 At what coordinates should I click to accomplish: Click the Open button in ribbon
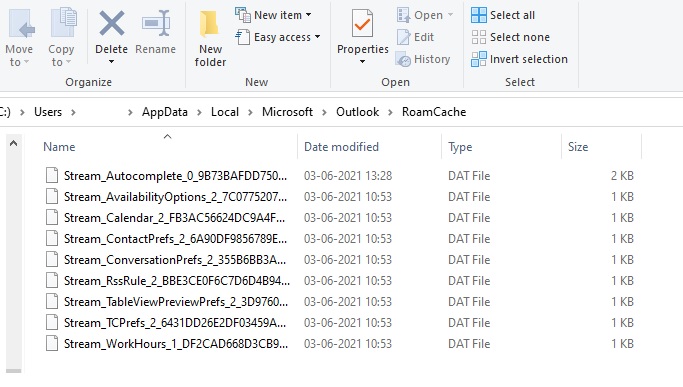(x=425, y=15)
